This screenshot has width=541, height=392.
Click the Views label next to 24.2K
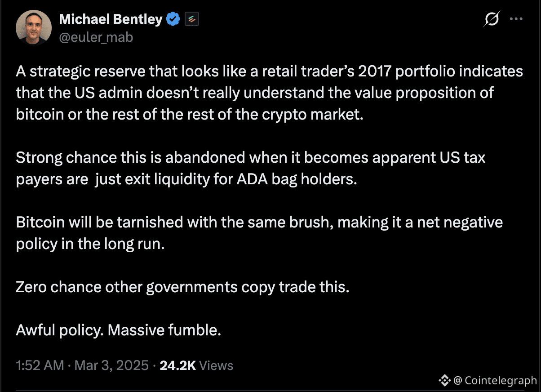pyautogui.click(x=217, y=365)
